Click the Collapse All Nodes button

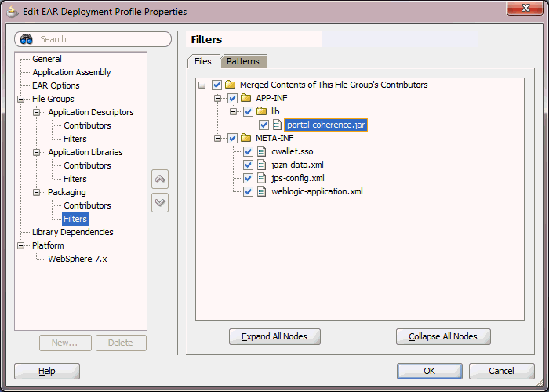443,336
